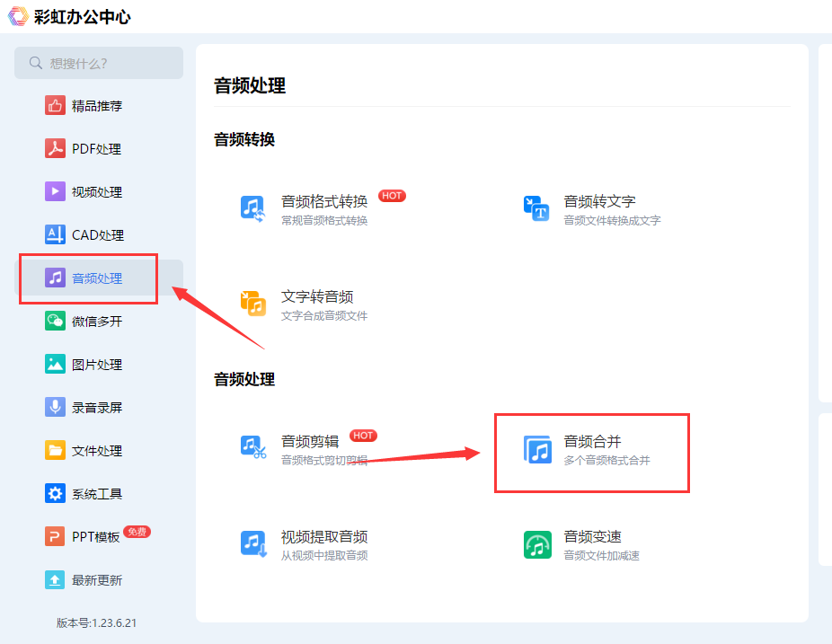Select 文件处理 label in sidebar

click(x=97, y=451)
